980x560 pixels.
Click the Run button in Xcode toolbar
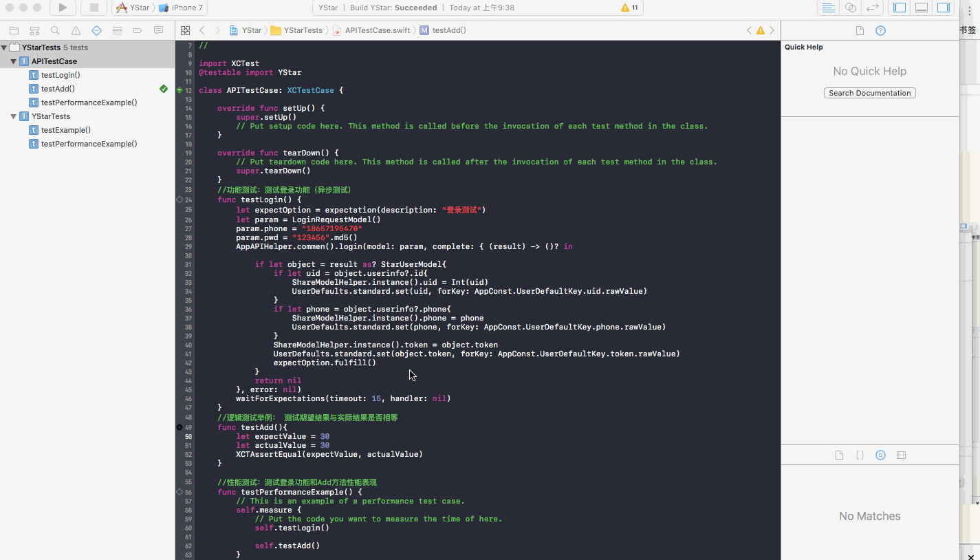63,8
